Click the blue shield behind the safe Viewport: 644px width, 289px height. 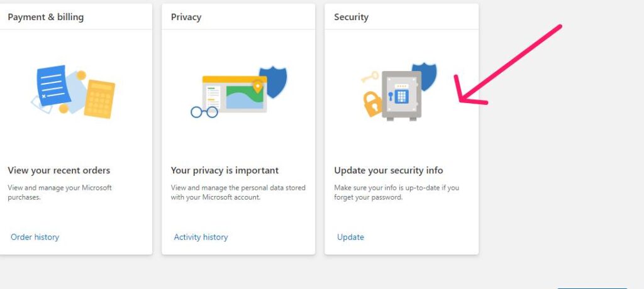[x=428, y=75]
